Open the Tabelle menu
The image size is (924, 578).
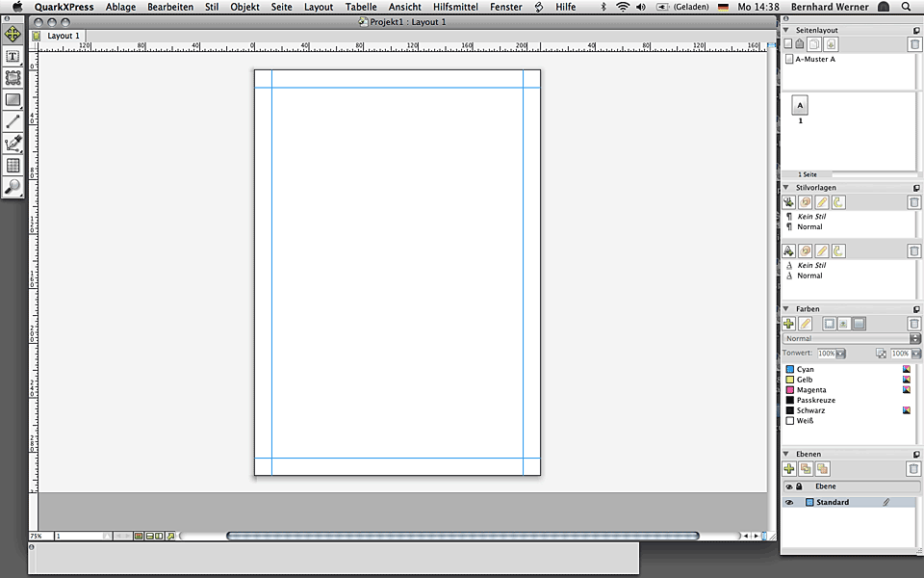pyautogui.click(x=361, y=7)
